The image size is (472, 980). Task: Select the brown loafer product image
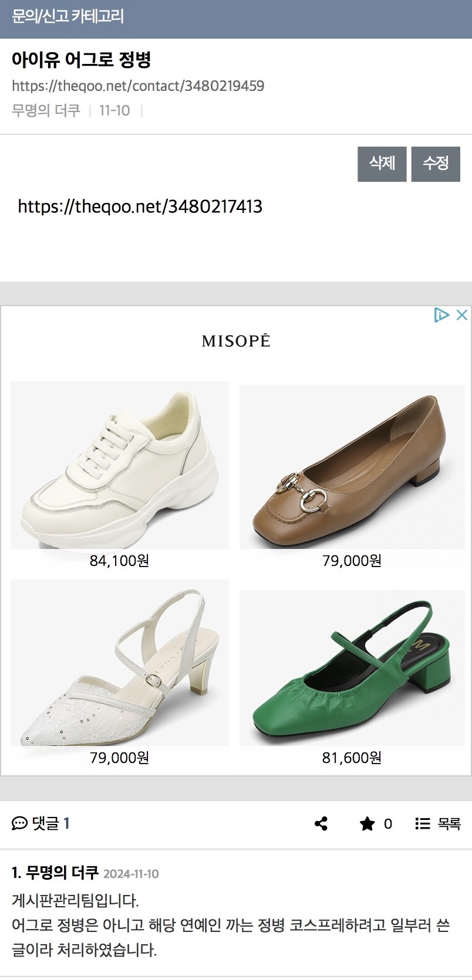352,466
